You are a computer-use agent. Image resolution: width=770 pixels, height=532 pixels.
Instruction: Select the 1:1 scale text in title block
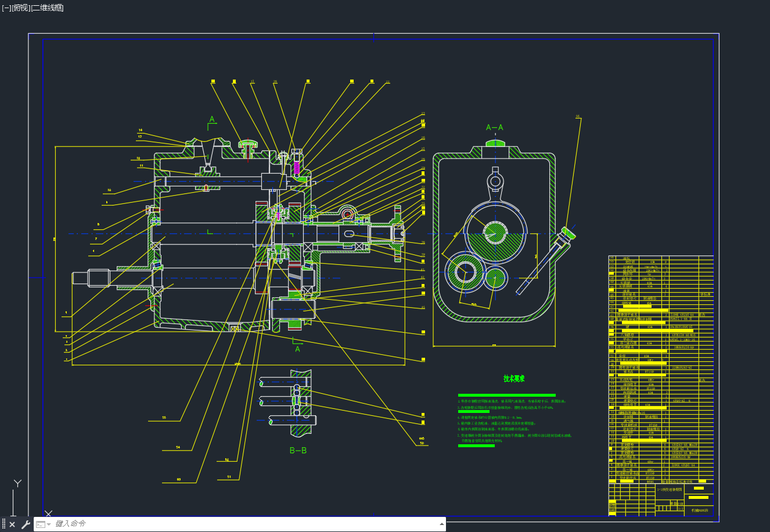pos(681,508)
